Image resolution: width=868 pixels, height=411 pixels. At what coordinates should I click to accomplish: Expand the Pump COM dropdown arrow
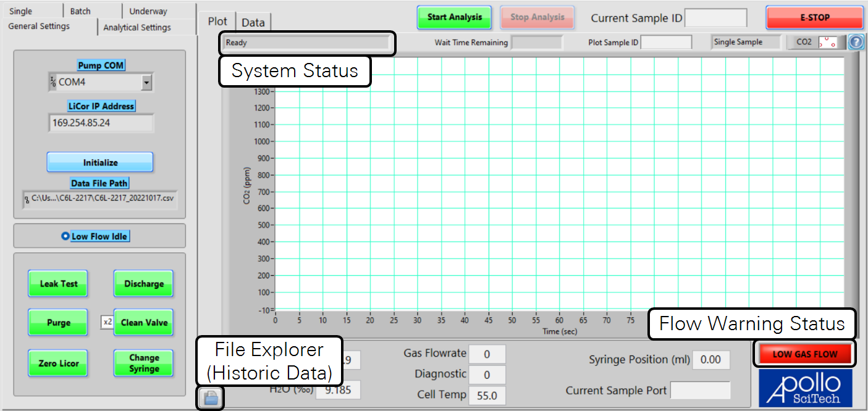[x=146, y=82]
